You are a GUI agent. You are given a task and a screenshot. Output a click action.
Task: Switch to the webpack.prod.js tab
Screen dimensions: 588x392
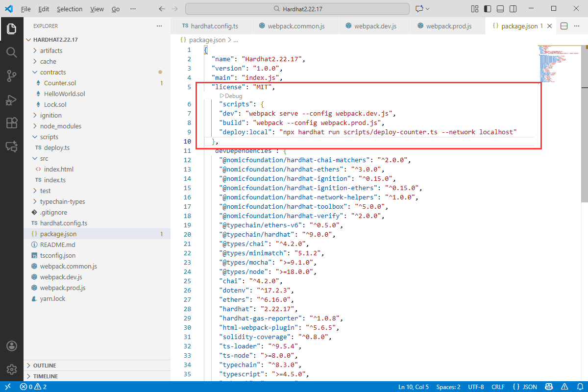447,26
